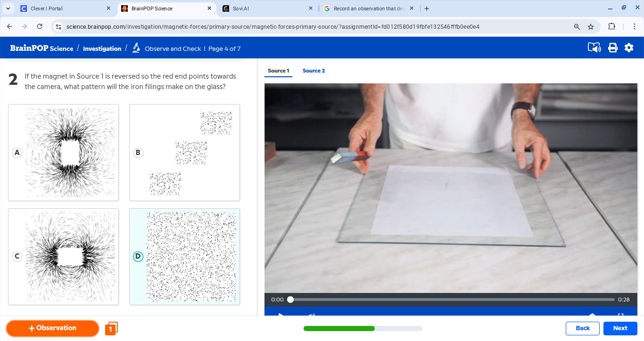Open the tab search dropdown arrow

pos(8,8)
